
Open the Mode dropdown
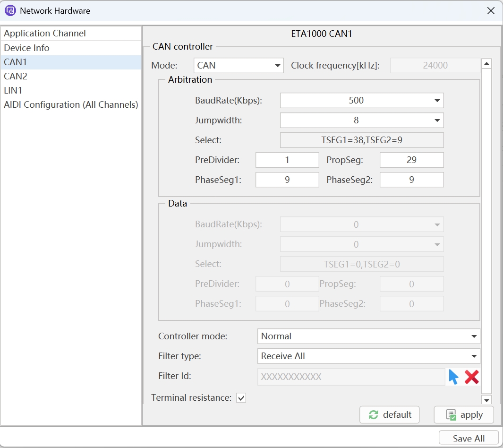(238, 66)
